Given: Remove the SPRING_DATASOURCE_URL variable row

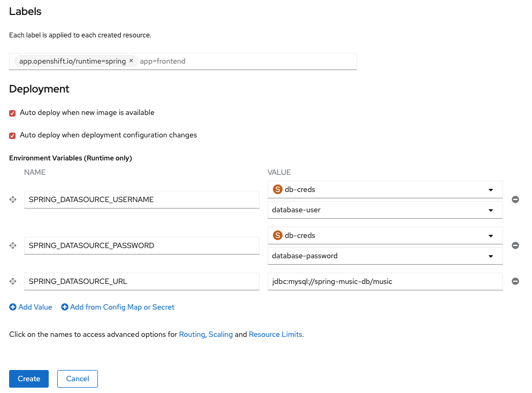Looking at the screenshot, I should 515,281.
